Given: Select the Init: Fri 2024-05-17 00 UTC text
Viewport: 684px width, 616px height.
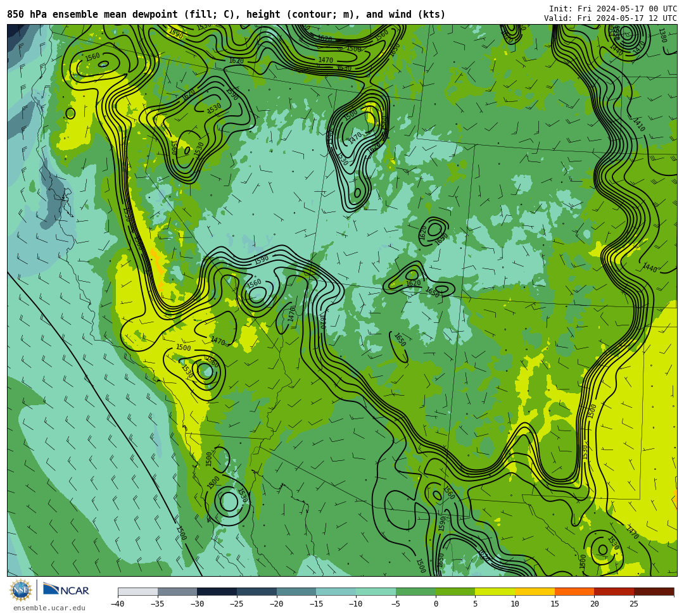Looking at the screenshot, I should [x=612, y=9].
